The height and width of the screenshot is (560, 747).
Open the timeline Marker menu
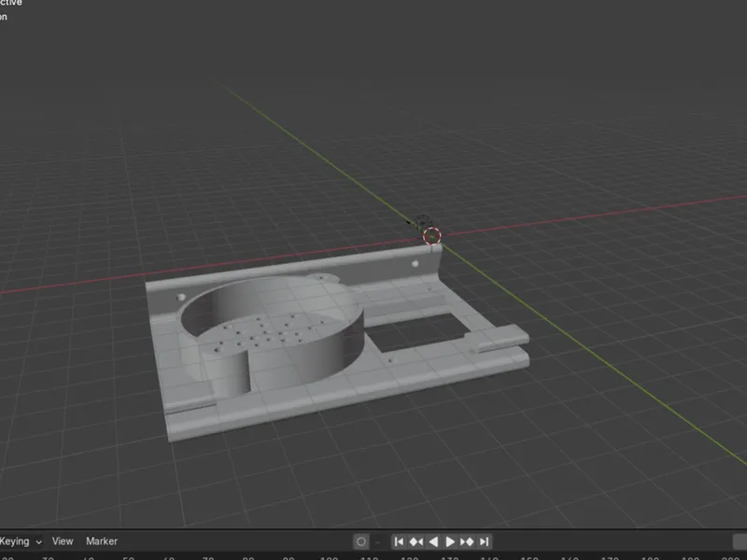tap(102, 541)
